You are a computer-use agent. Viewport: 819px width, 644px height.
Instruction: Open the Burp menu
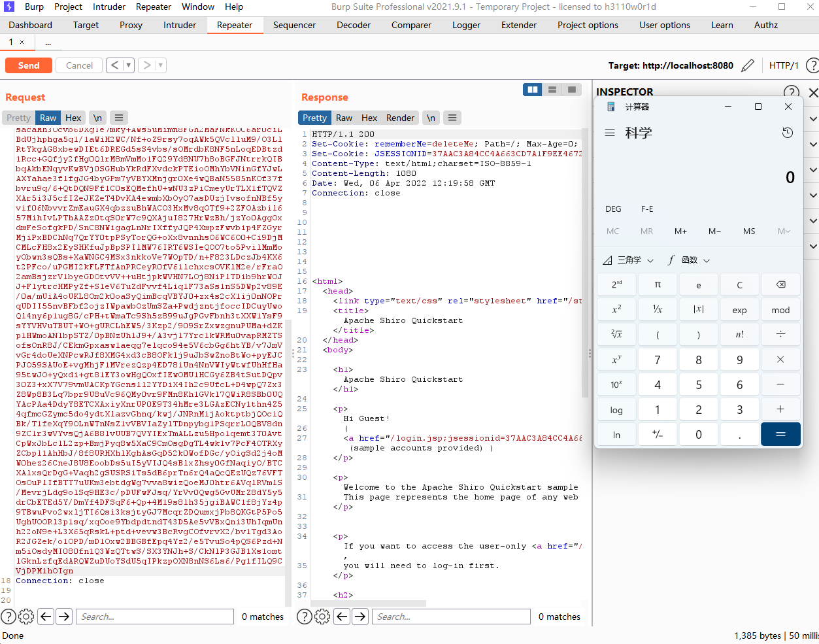[34, 7]
